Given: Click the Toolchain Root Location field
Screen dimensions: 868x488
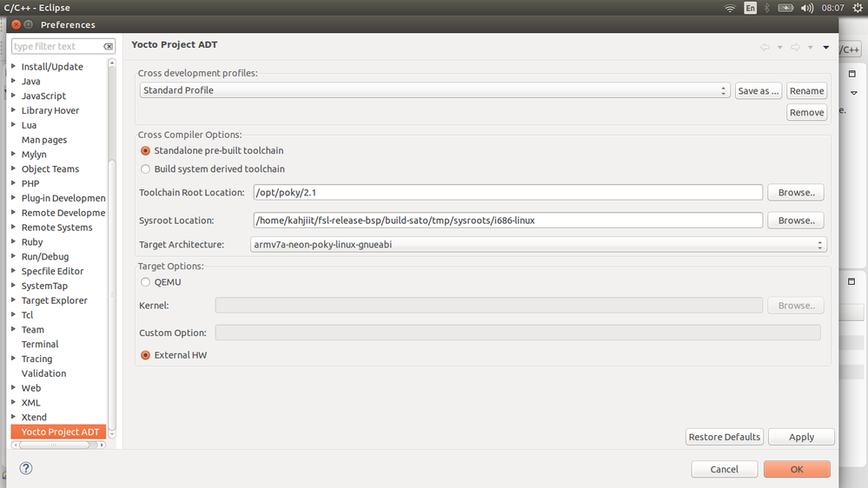Looking at the screenshot, I should [x=508, y=192].
